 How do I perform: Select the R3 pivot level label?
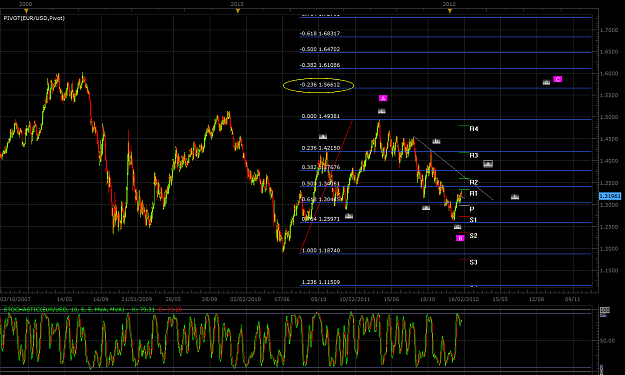point(474,155)
